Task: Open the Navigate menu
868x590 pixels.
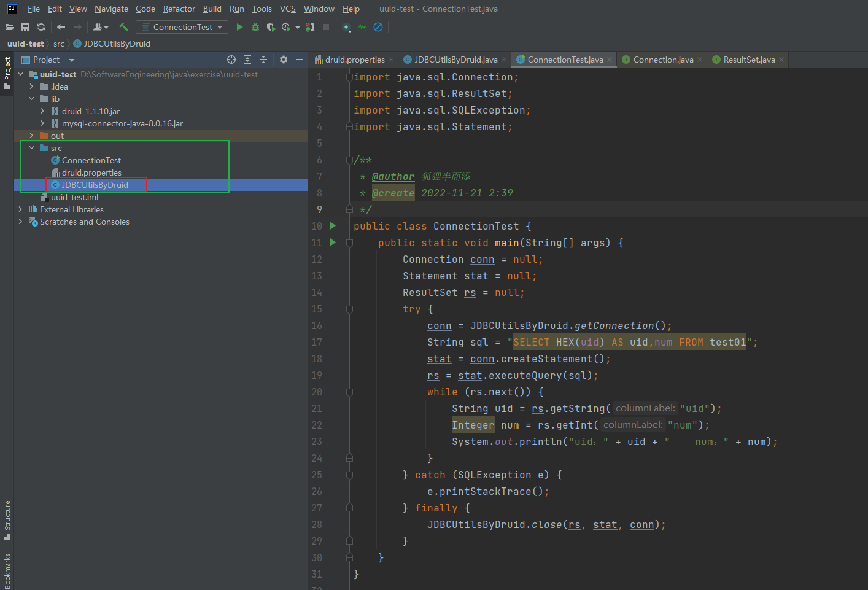Action: pyautogui.click(x=111, y=9)
